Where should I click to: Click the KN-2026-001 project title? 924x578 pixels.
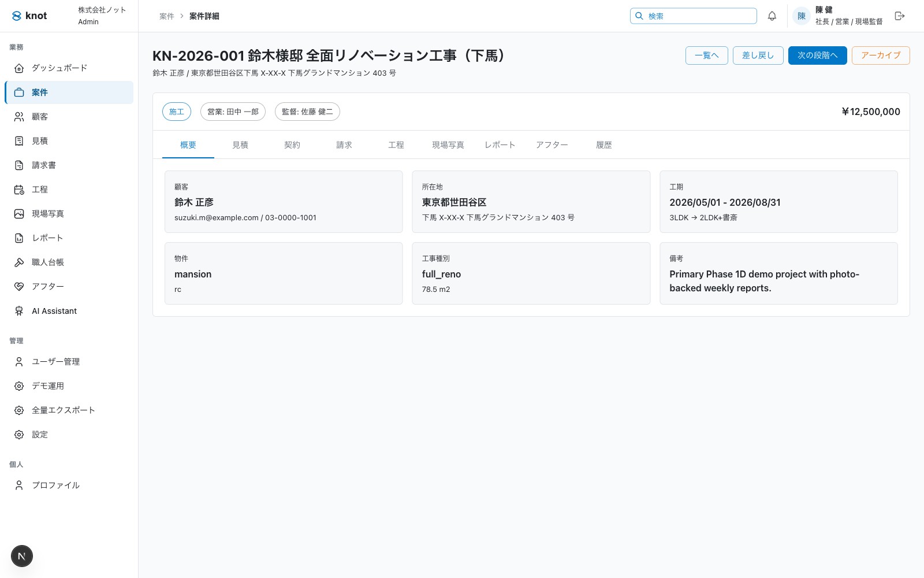329,55
